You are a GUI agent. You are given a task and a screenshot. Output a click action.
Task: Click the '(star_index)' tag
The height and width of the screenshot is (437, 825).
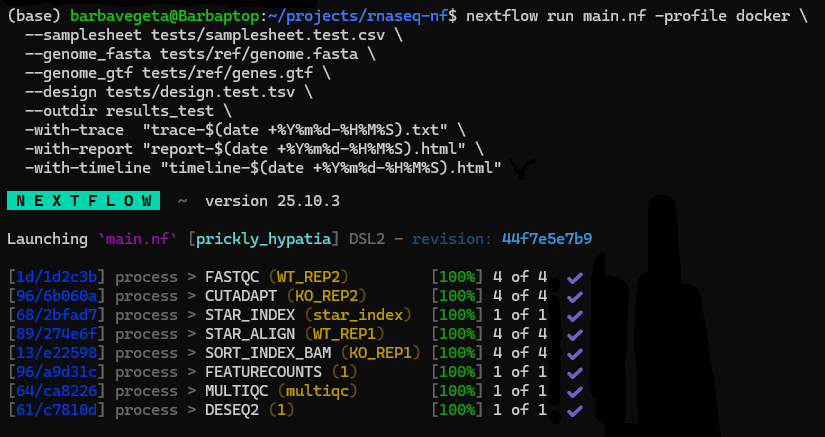(x=358, y=315)
